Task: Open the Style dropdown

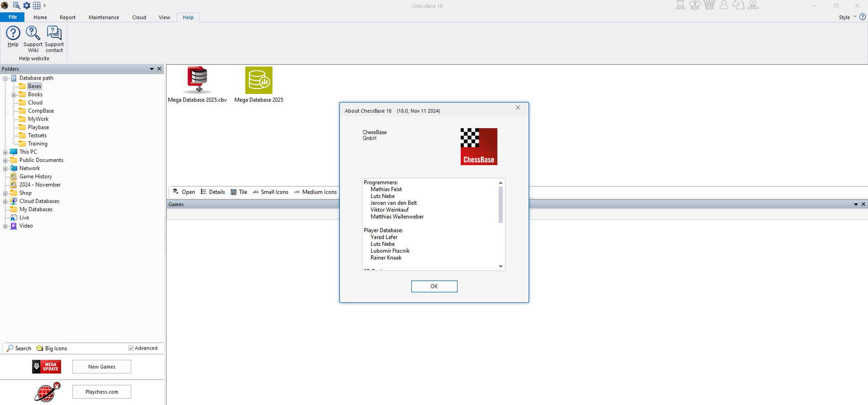Action: (847, 17)
